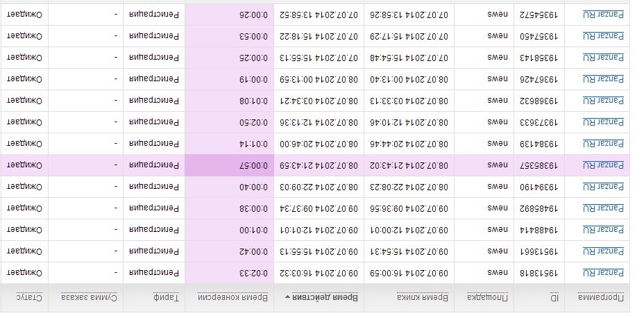Click the Тариф column header

(166, 297)
